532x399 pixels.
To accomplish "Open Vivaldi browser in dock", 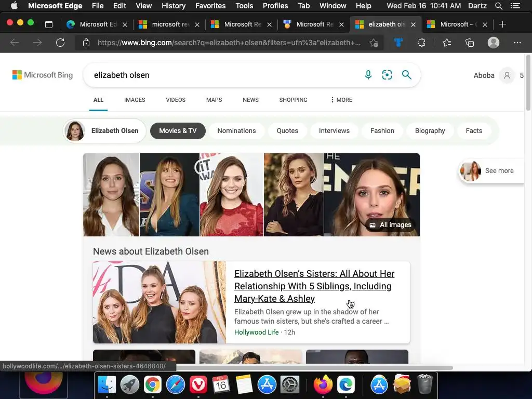I will point(198,384).
